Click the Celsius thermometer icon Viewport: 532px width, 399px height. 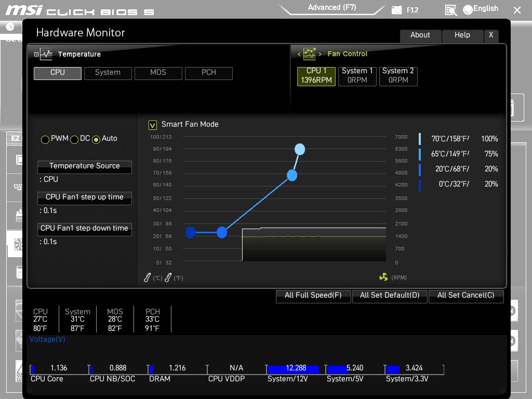coord(147,277)
